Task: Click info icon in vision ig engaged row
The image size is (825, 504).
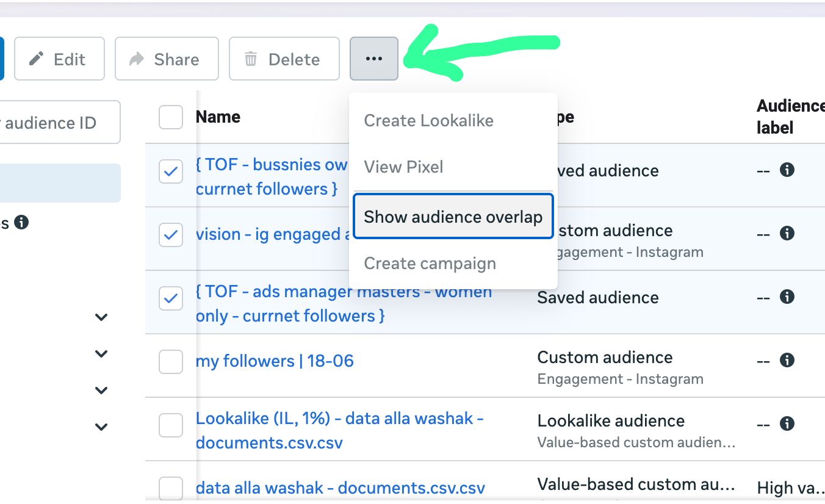Action: point(787,233)
